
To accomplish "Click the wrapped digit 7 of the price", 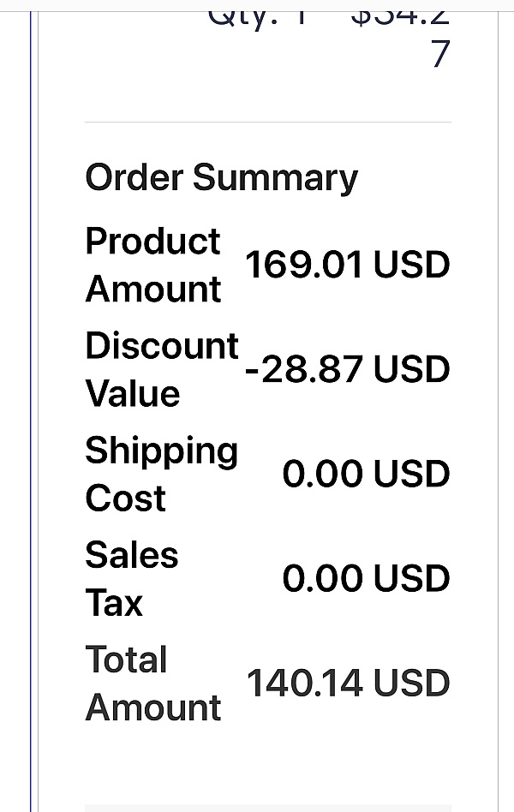I will (439, 54).
